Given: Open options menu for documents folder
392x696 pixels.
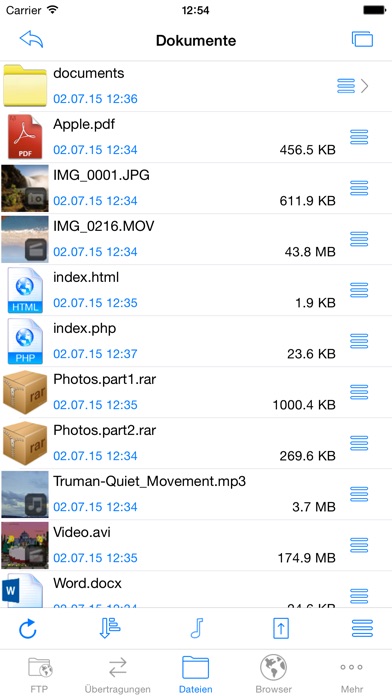Looking at the screenshot, I should 346,86.
